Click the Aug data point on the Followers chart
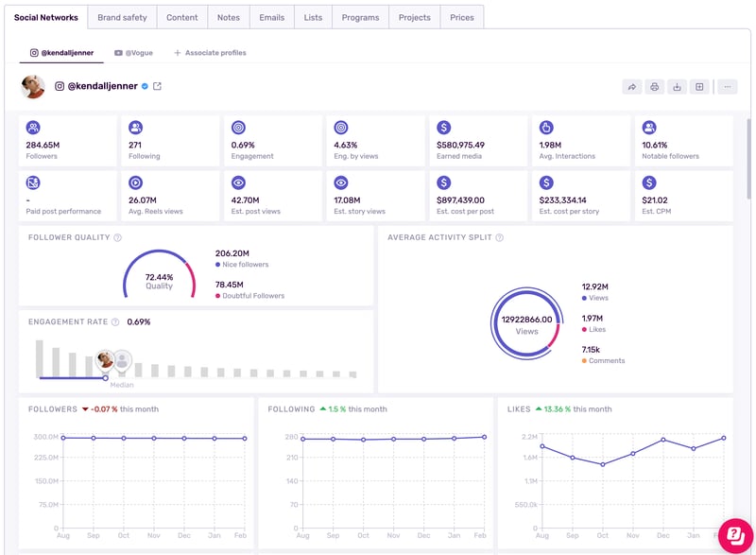The width and height of the screenshot is (756, 555). pos(63,438)
